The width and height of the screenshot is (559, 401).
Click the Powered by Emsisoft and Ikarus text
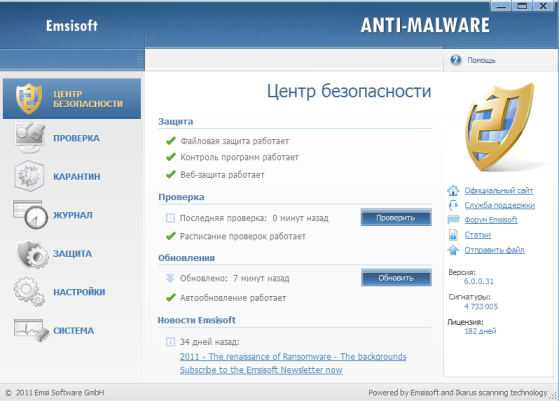point(458,393)
